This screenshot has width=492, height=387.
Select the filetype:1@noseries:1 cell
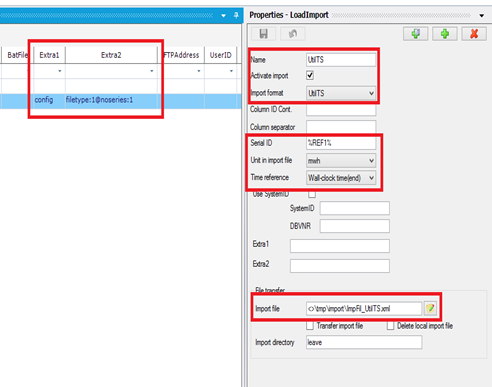click(x=111, y=100)
